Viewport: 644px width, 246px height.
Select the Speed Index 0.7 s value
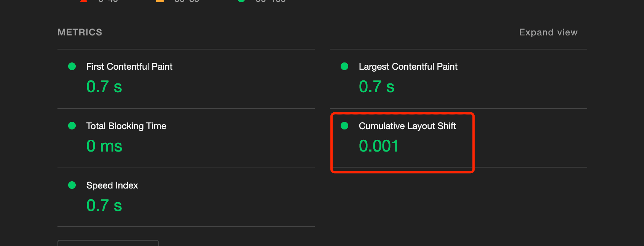[x=104, y=206]
